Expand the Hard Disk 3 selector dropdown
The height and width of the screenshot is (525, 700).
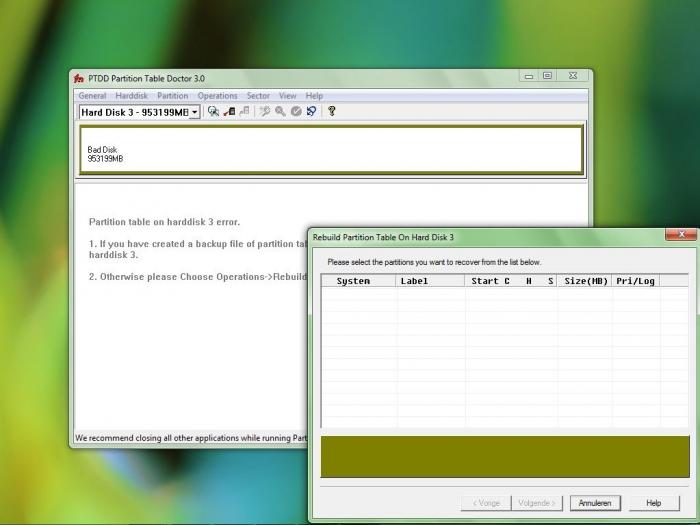[195, 112]
